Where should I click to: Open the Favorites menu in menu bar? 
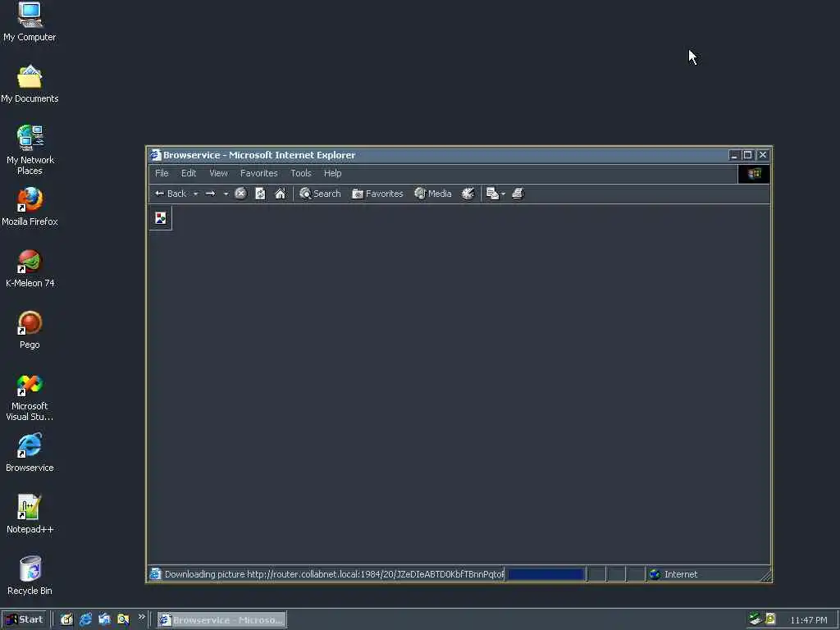tap(258, 173)
